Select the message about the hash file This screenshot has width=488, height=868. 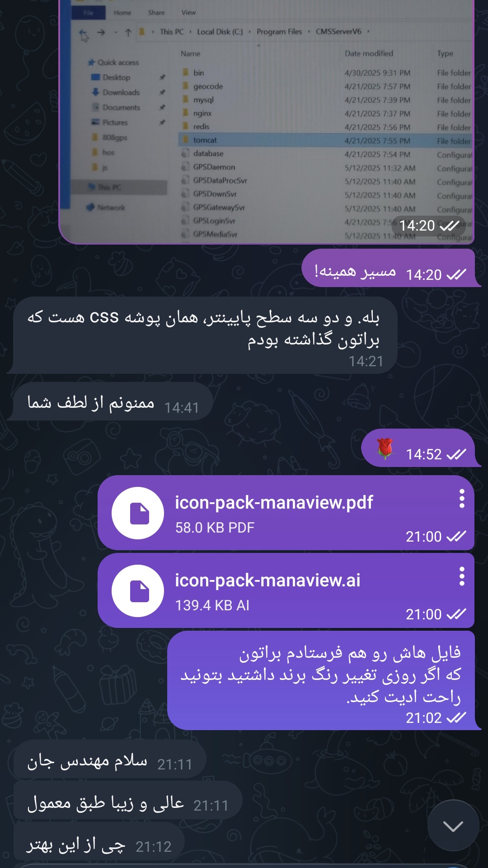pyautogui.click(x=321, y=680)
